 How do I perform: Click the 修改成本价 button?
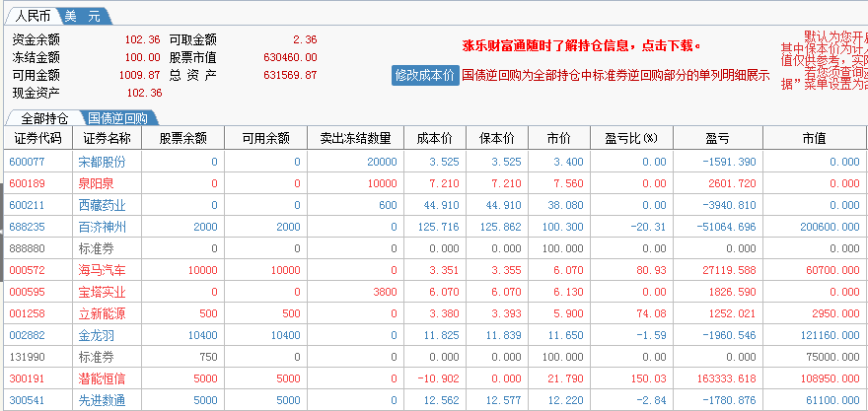(425, 75)
